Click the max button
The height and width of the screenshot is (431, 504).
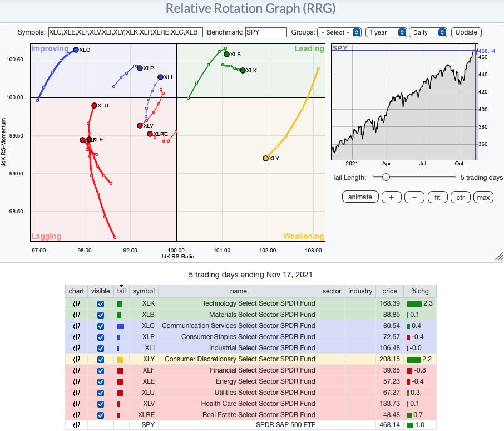tap(483, 197)
